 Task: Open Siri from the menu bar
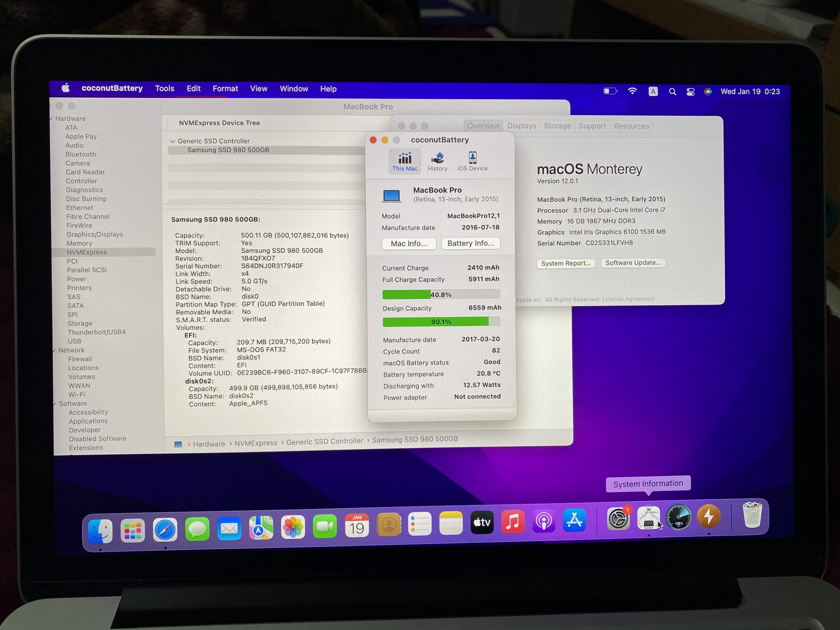[x=708, y=92]
